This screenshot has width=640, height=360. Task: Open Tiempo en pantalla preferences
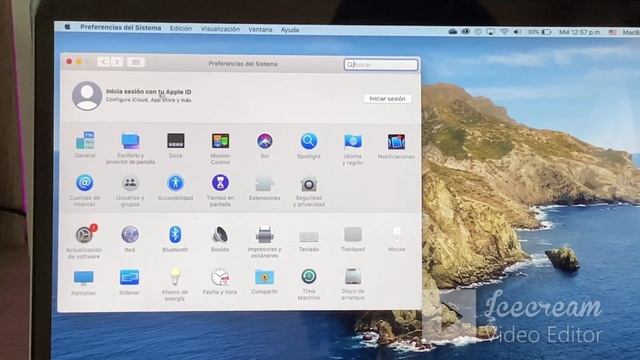tap(220, 183)
